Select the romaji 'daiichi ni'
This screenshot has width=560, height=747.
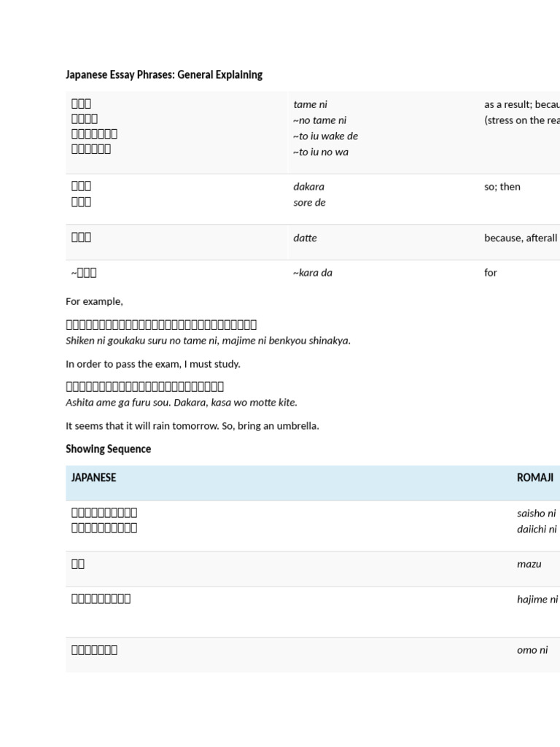[x=537, y=530]
